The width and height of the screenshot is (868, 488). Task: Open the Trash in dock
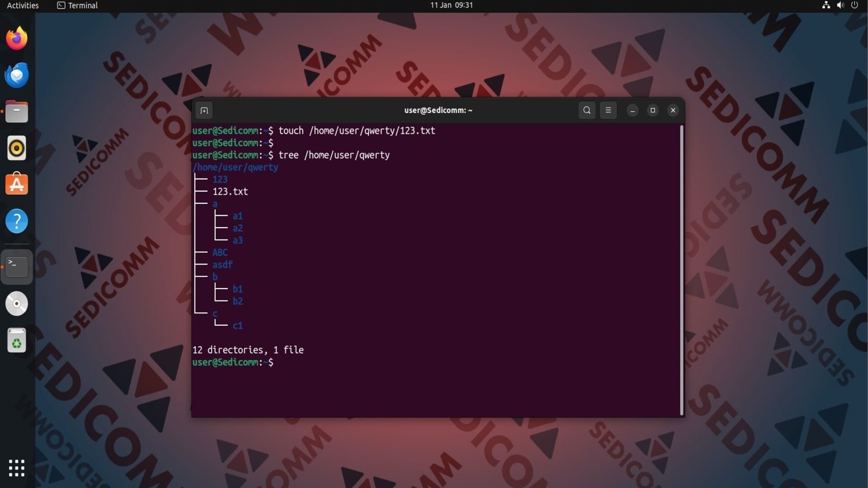point(17,340)
